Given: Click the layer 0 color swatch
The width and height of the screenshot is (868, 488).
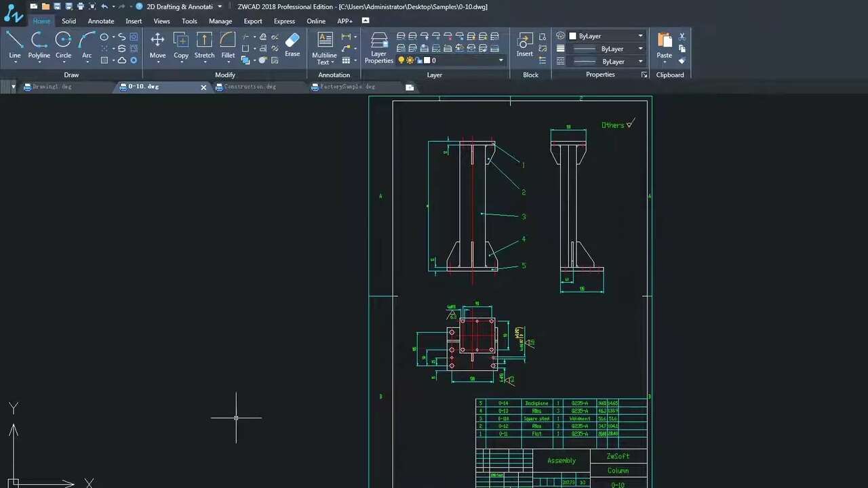Looking at the screenshot, I should click(x=427, y=60).
